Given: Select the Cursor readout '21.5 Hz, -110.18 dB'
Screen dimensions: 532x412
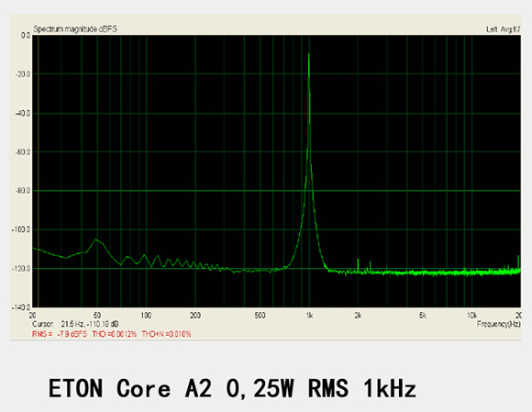Looking at the screenshot, I should coord(90,324).
